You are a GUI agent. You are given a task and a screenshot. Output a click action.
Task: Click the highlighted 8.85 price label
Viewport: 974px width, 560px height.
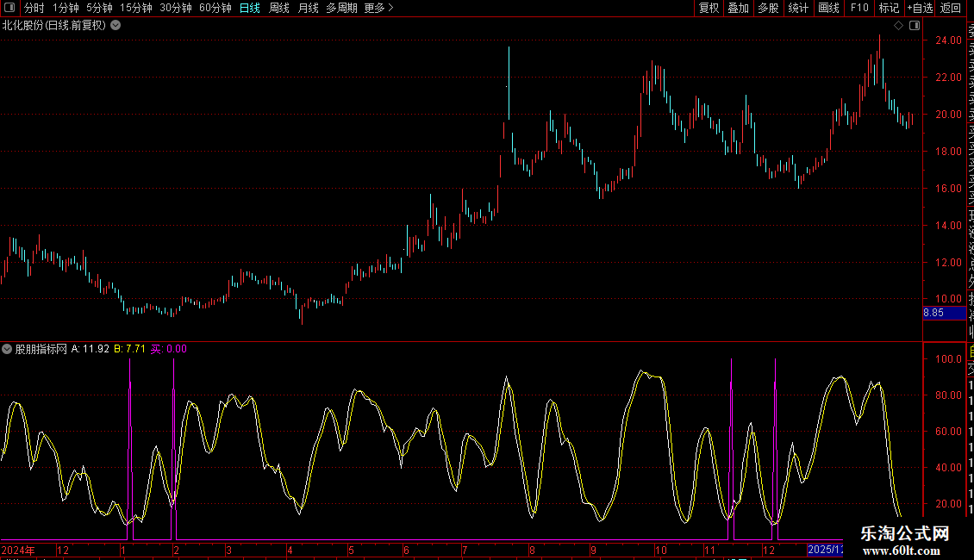click(944, 313)
